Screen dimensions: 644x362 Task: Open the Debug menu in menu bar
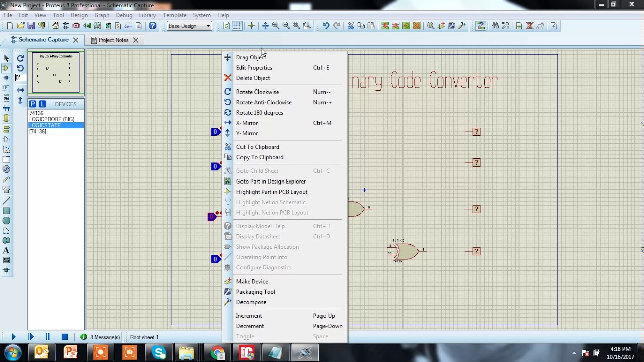point(124,15)
